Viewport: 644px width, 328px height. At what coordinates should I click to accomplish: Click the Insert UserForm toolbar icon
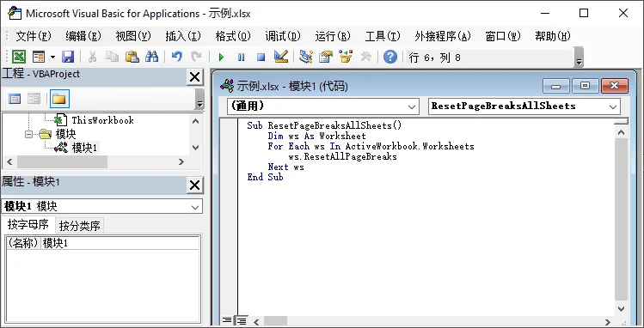[x=39, y=57]
